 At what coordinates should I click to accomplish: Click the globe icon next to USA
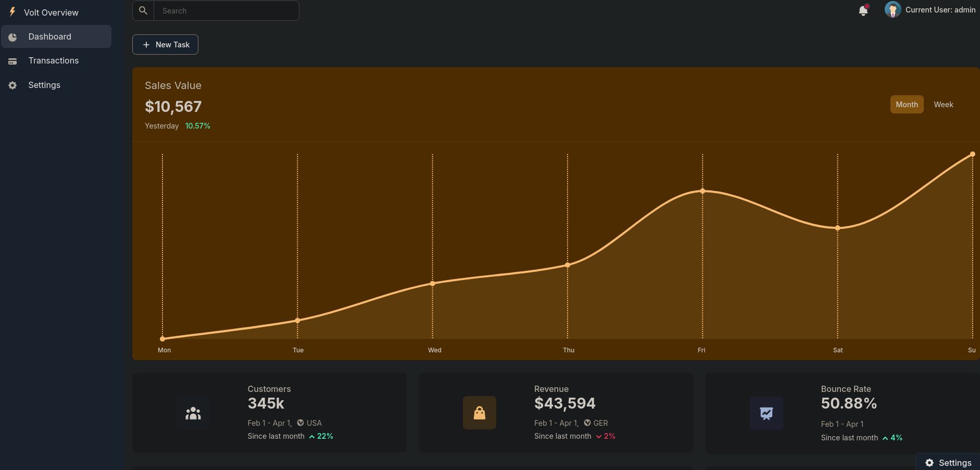coord(300,423)
